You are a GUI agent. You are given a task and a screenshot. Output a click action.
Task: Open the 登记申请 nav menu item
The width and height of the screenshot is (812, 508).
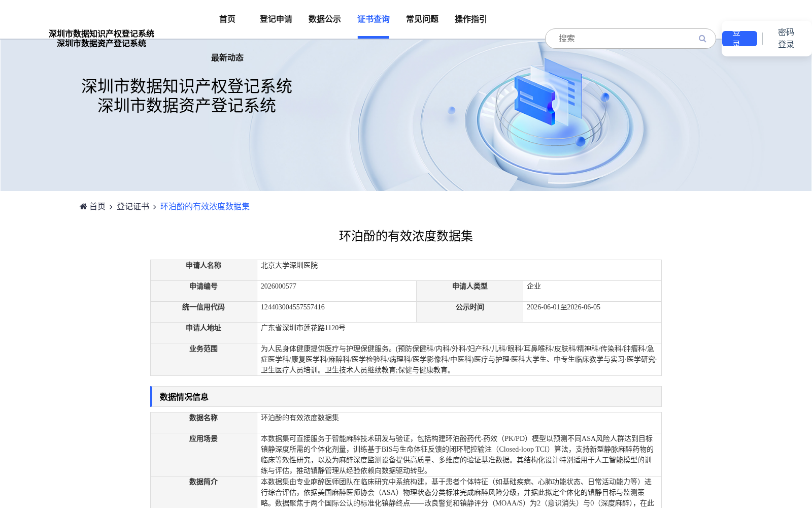pyautogui.click(x=276, y=19)
